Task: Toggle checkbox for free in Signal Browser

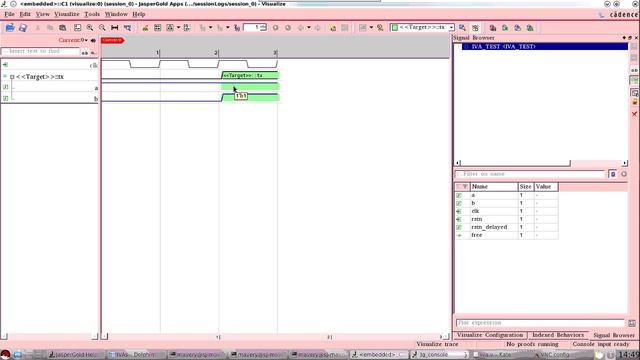Action: point(459,236)
